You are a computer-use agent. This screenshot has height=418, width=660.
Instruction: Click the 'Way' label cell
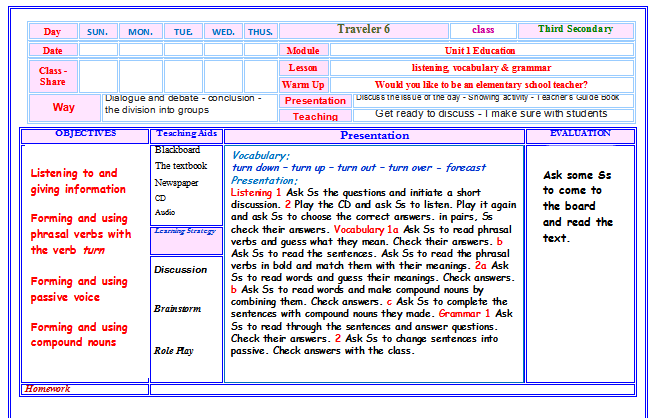click(64, 107)
